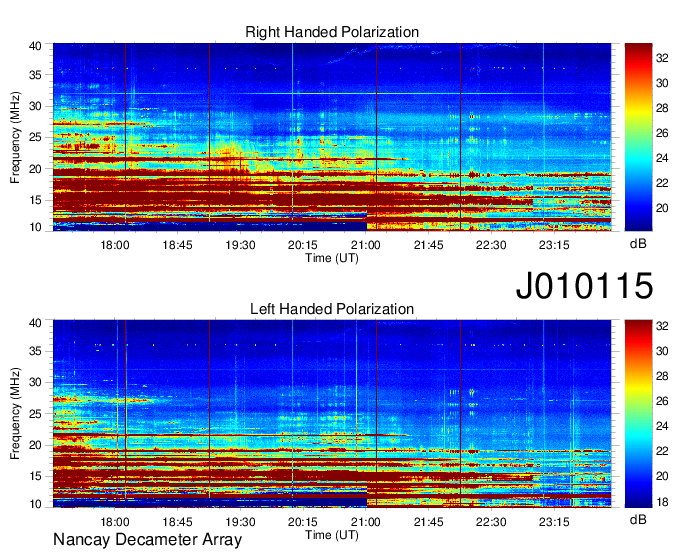Viewport: 680px width, 552px height.
Task: Click the 22:30 tick label on bottom plot
Action: point(491,522)
